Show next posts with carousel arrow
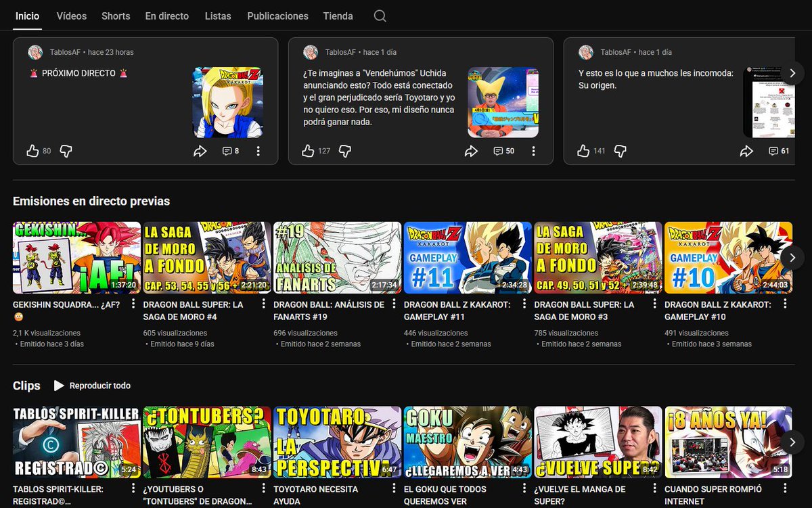Image resolution: width=812 pixels, height=508 pixels. (x=792, y=73)
